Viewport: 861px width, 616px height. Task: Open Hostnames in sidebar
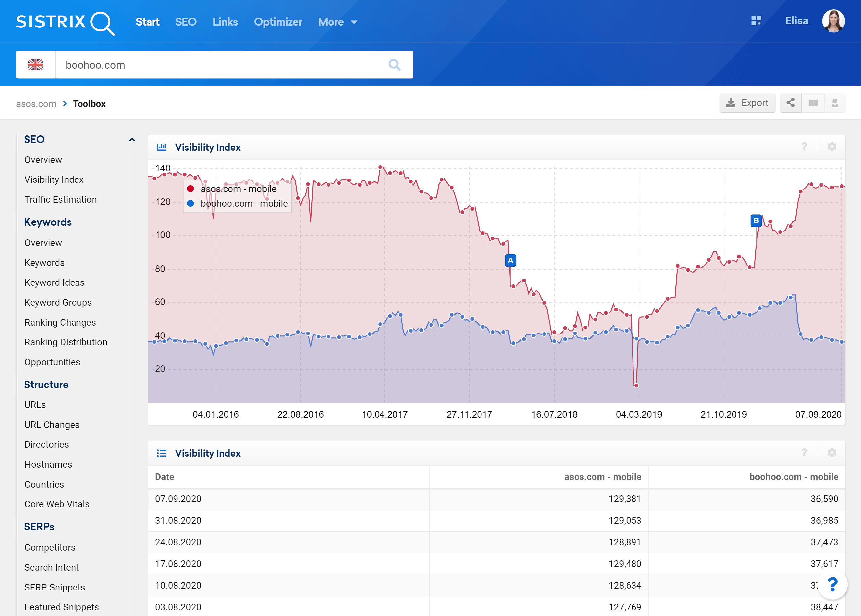click(48, 464)
